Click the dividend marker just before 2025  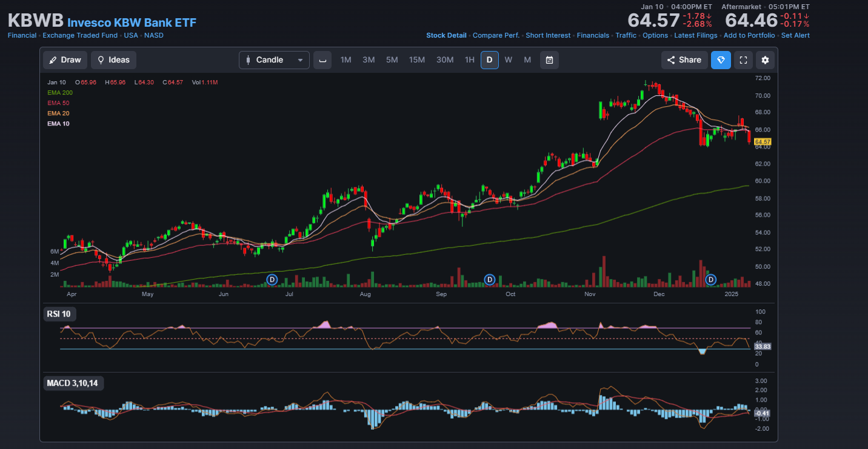712,280
